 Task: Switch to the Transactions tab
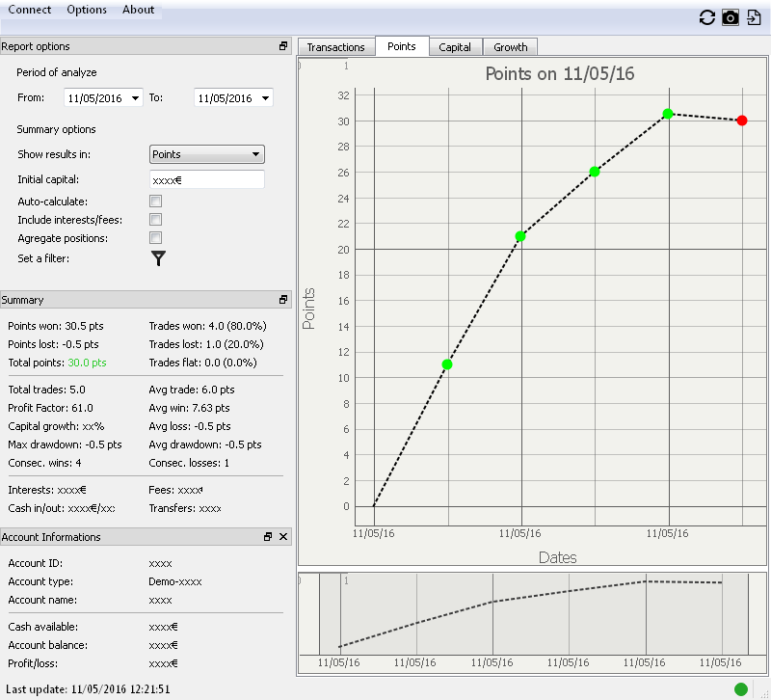point(335,47)
